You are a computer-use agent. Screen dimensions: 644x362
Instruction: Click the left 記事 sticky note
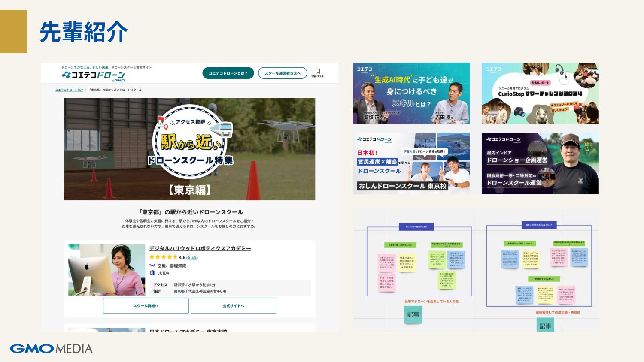pyautogui.click(x=413, y=315)
